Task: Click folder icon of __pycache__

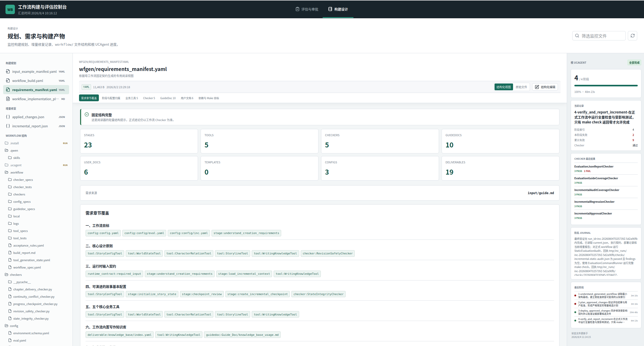Action: click(10, 282)
